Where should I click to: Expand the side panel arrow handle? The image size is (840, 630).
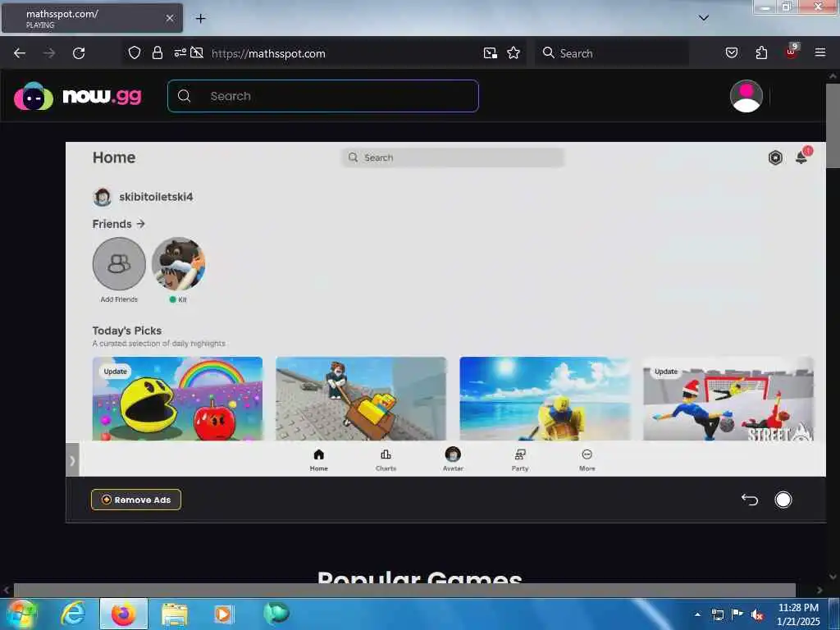click(72, 460)
